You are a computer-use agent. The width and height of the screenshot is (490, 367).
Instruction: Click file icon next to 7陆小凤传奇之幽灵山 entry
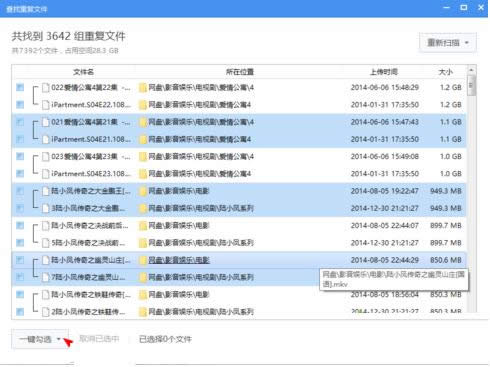[x=46, y=277]
